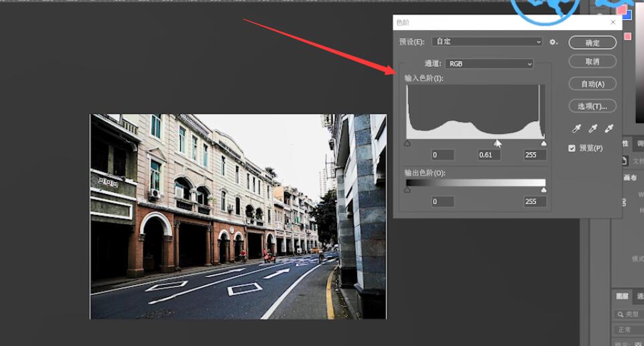
Task: Click the street photo on canvas
Action: (238, 216)
